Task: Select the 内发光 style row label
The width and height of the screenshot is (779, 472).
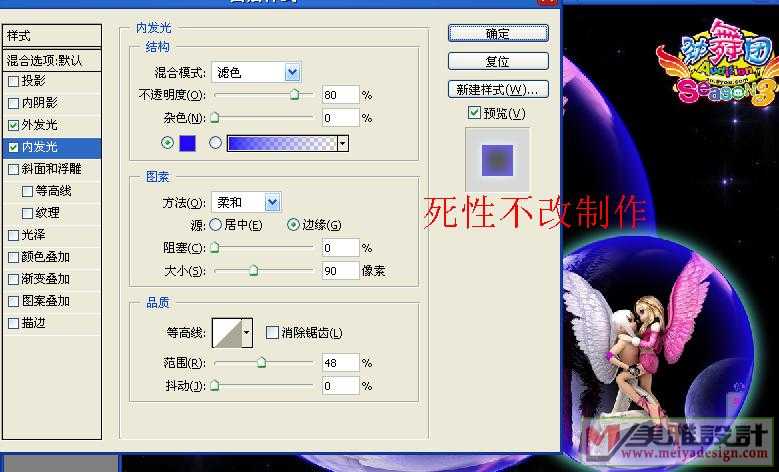Action: pos(40,147)
